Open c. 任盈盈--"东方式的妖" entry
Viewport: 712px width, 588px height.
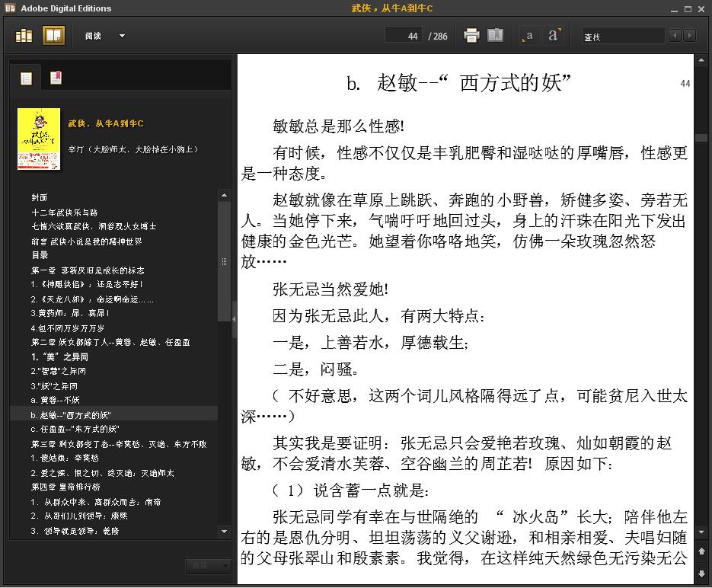pos(75,429)
